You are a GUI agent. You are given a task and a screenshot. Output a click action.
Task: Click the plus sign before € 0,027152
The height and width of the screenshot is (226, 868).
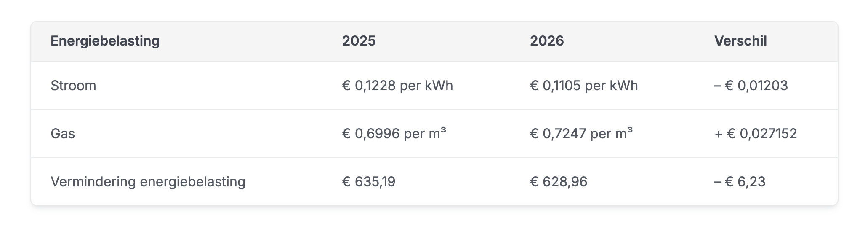(x=719, y=134)
